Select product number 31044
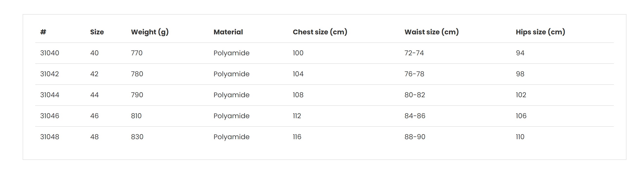 [x=49, y=95]
